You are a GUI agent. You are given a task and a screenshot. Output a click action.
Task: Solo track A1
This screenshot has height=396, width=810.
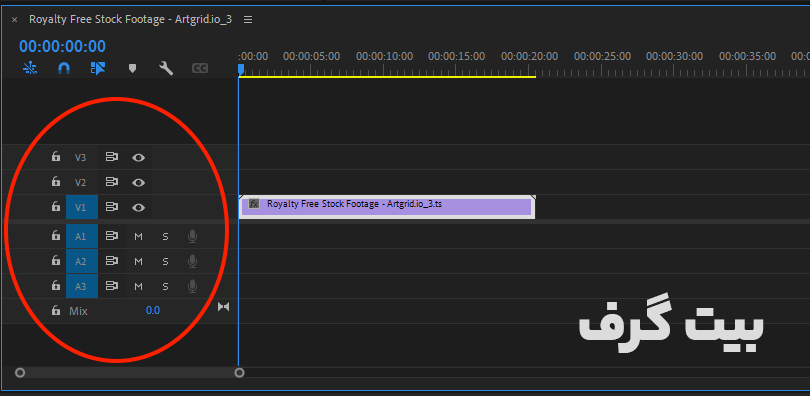point(165,236)
